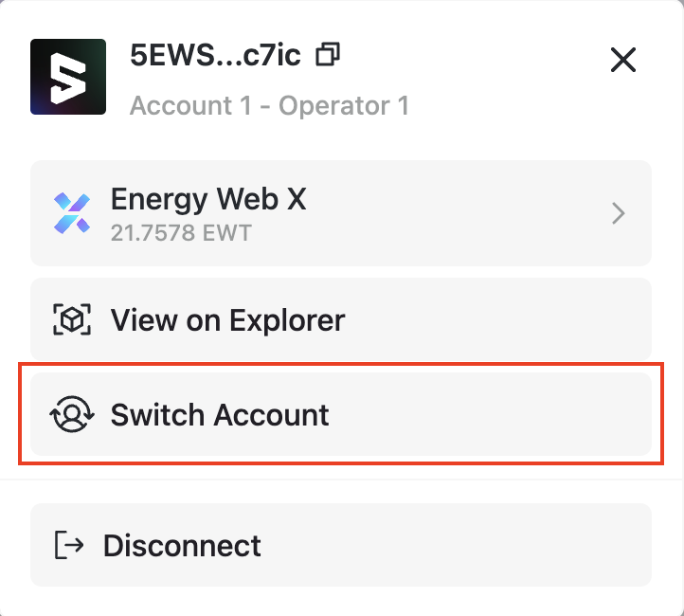684x616 pixels.
Task: Click the Energy Web X network logo
Action: (72, 214)
